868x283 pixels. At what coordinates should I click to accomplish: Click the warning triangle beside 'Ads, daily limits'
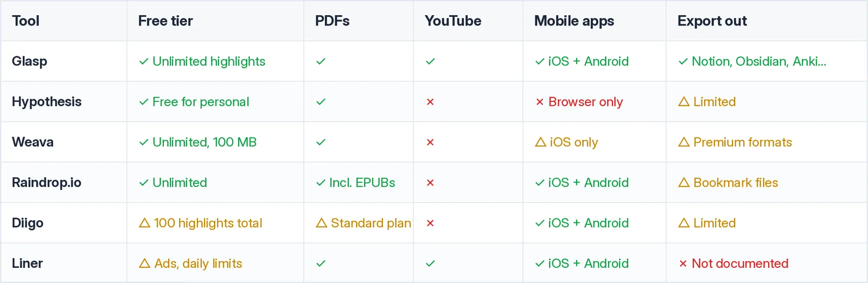pos(144,263)
